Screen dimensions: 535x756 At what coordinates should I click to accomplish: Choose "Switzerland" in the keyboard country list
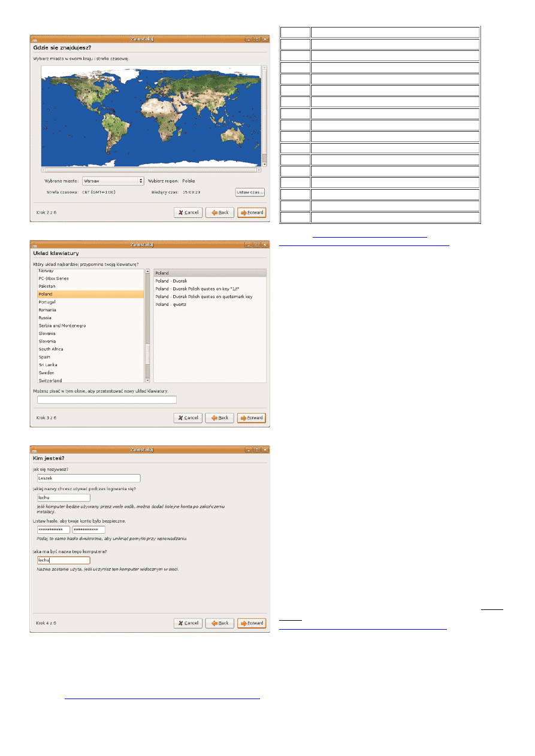tap(50, 381)
